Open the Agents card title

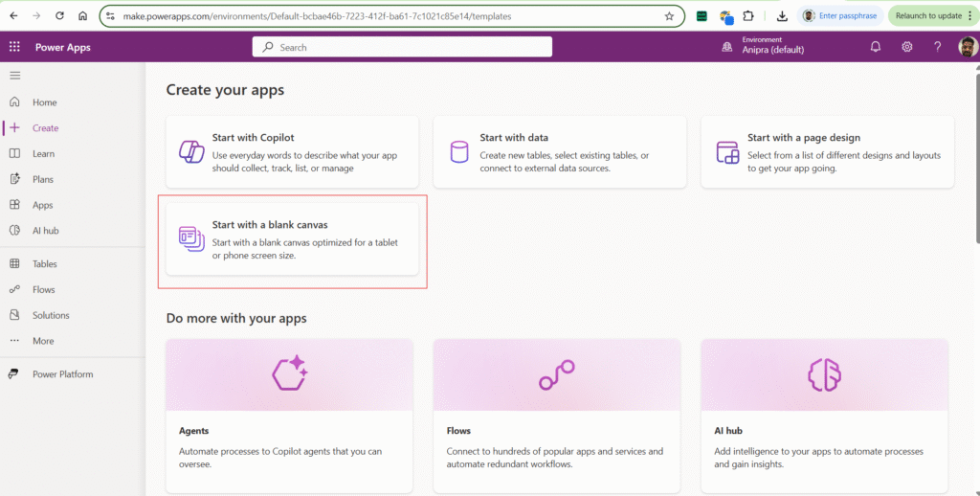(193, 431)
